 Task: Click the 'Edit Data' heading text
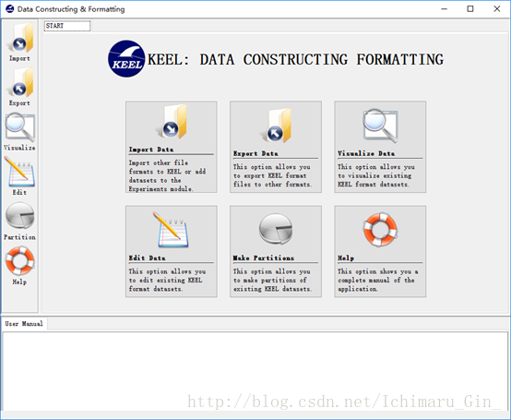click(x=147, y=258)
